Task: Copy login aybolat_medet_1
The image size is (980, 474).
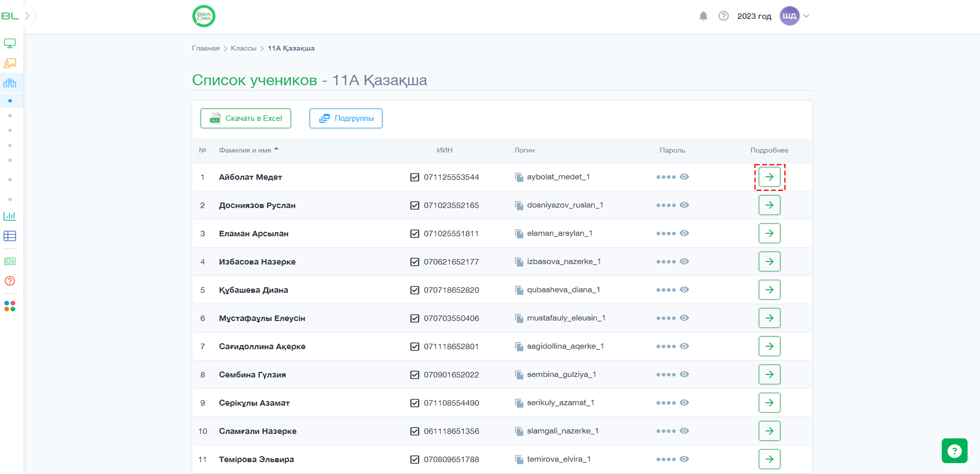Action: click(519, 177)
